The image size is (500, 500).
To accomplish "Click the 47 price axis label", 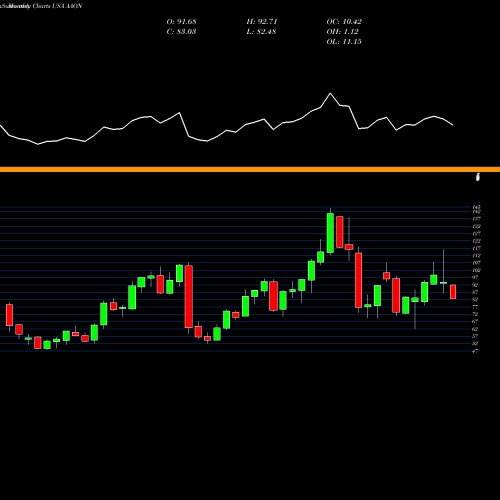I will pyautogui.click(x=475, y=351).
